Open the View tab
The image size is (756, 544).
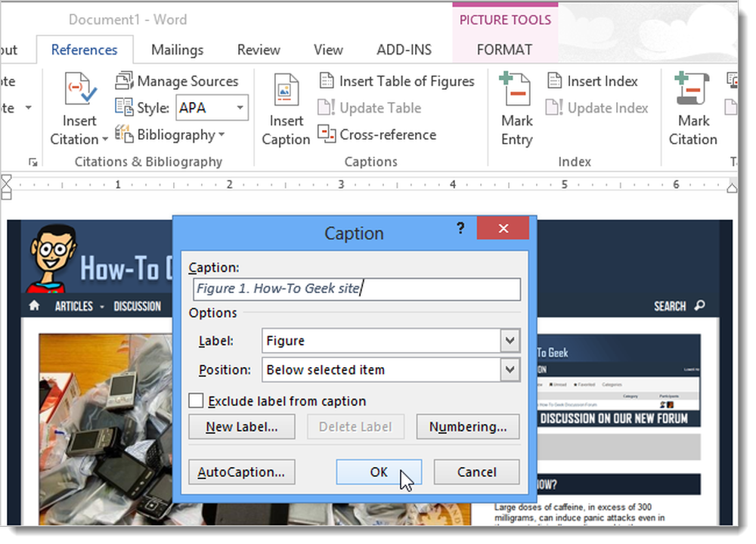pyautogui.click(x=328, y=50)
